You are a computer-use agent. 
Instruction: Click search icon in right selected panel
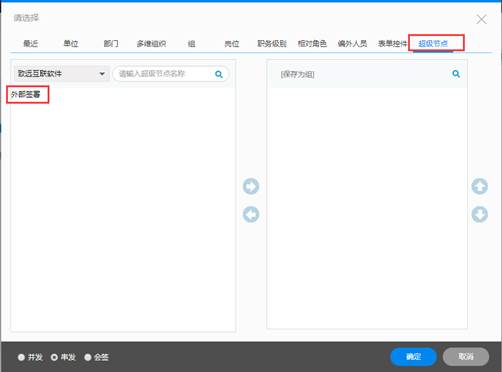click(456, 74)
